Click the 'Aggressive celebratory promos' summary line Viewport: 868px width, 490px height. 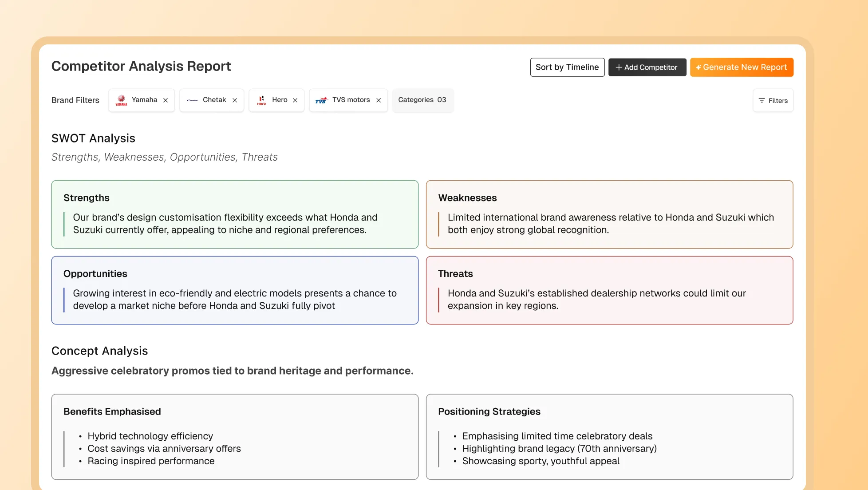233,371
